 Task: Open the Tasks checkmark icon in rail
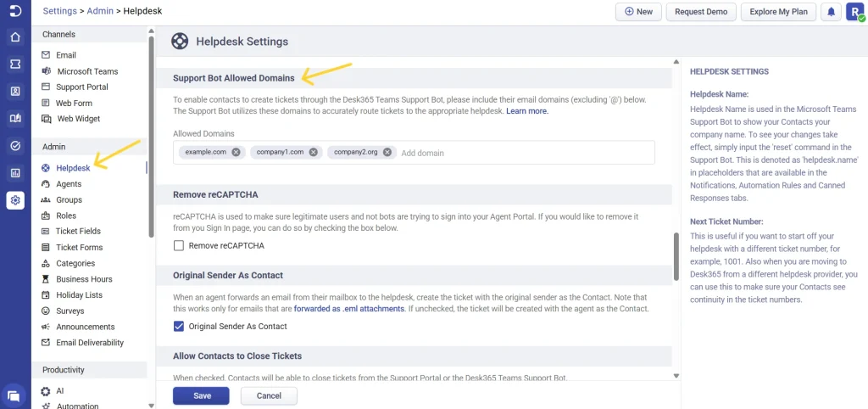[15, 146]
